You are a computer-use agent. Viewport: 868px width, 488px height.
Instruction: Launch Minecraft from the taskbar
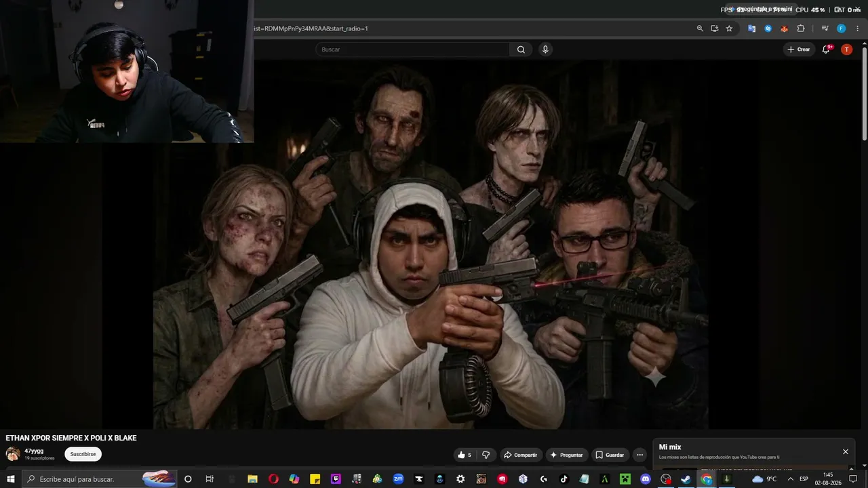(625, 479)
